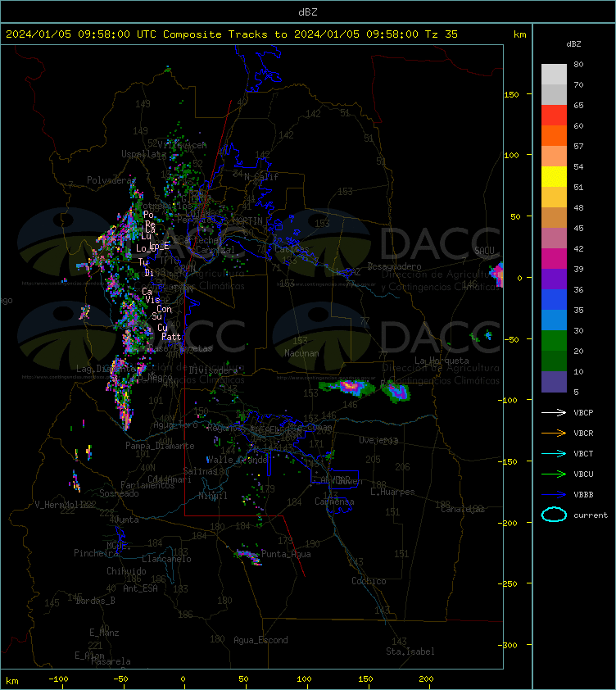Click the 'VBCU' legend label
Image resolution: width=616 pixels, height=690 pixels.
[x=583, y=474]
